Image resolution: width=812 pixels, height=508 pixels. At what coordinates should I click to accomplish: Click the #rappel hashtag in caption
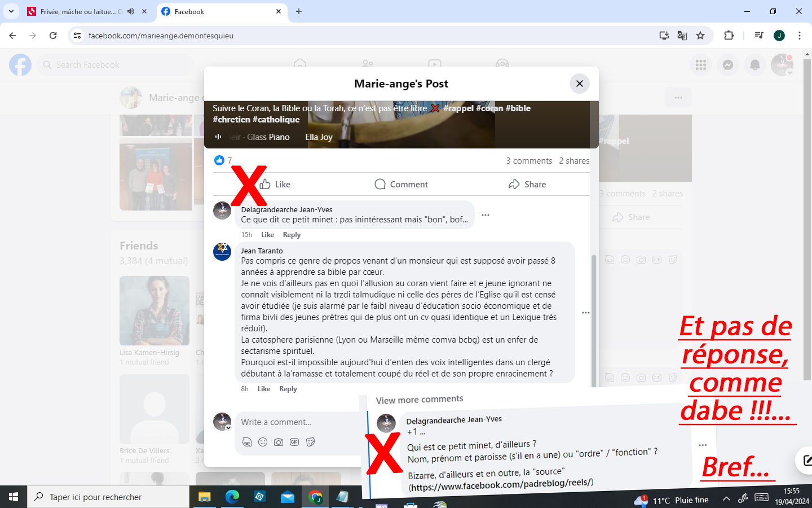(458, 108)
